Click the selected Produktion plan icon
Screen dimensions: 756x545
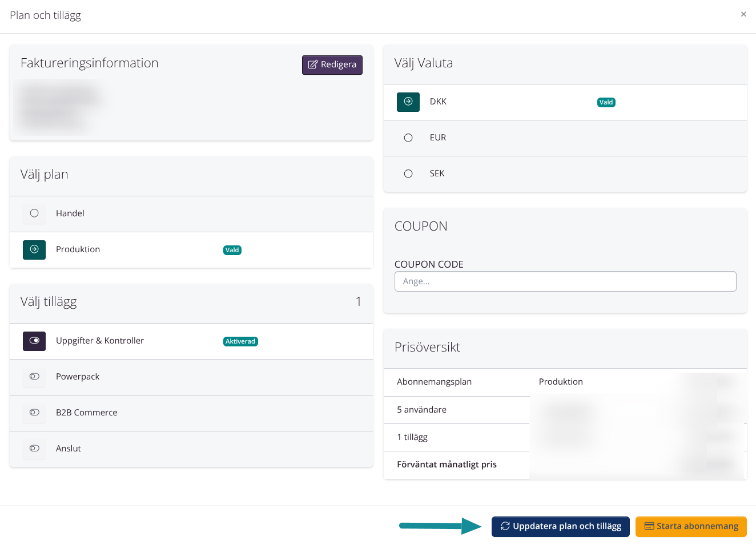[34, 249]
